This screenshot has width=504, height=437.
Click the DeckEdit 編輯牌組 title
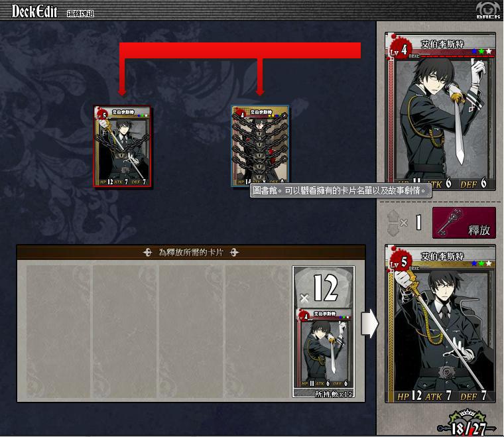point(52,11)
